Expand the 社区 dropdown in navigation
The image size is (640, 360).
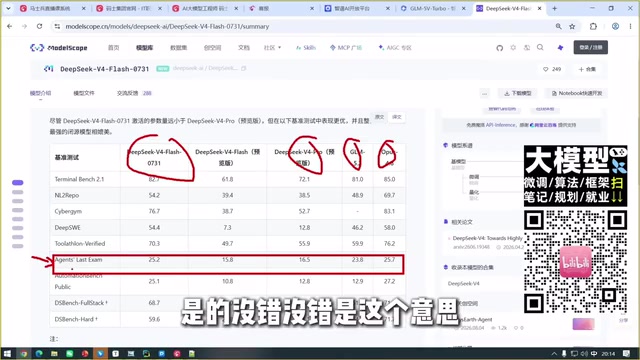click(x=272, y=48)
